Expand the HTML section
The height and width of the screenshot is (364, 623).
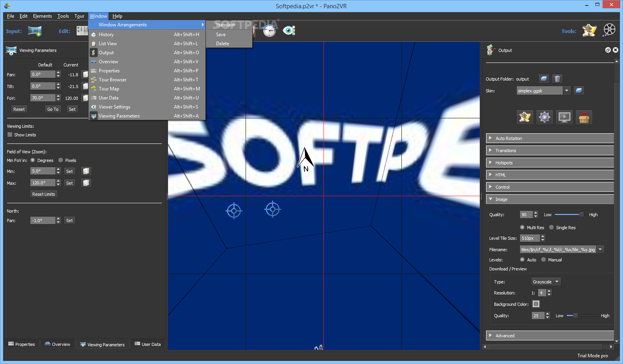click(x=550, y=175)
